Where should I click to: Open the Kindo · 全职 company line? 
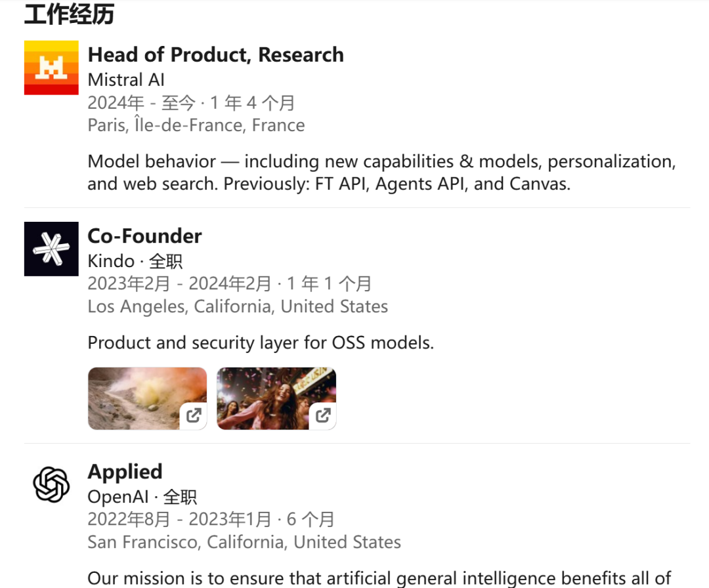pyautogui.click(x=135, y=261)
